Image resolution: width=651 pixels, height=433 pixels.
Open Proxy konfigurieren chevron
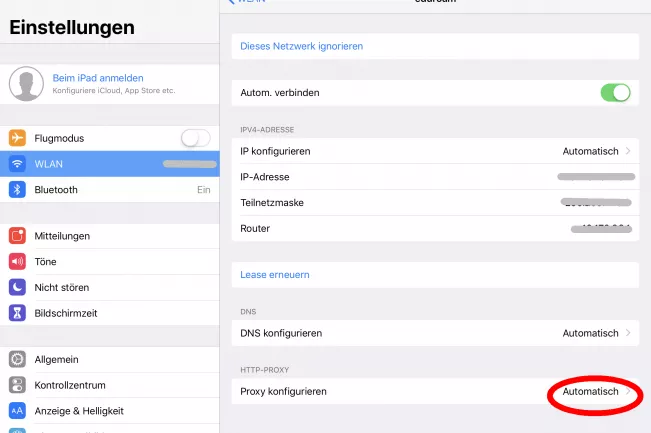click(628, 391)
